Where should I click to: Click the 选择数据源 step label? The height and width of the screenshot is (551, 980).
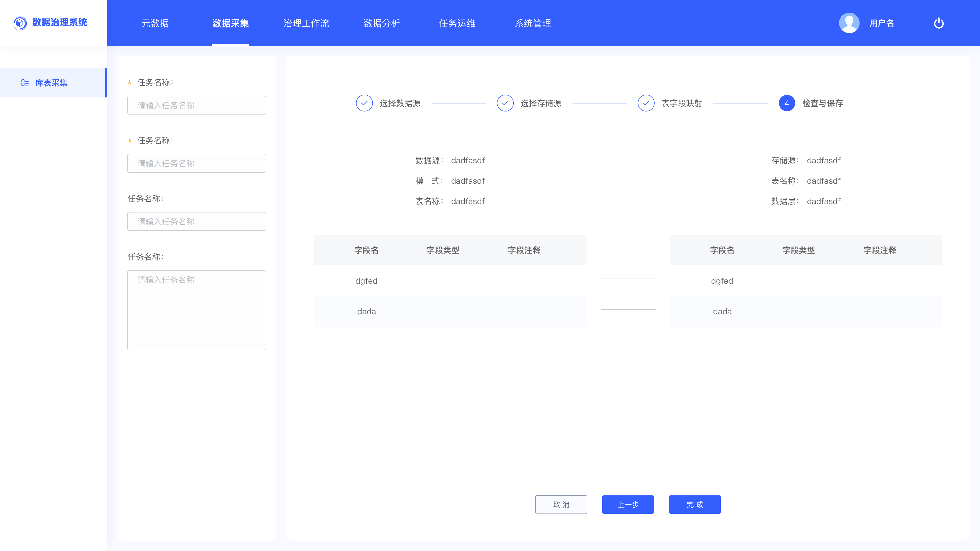pos(400,103)
